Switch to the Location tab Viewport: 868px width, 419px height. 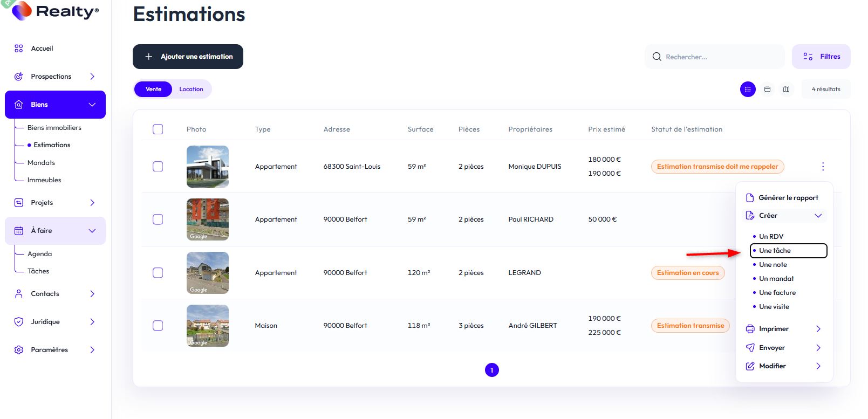(x=191, y=90)
